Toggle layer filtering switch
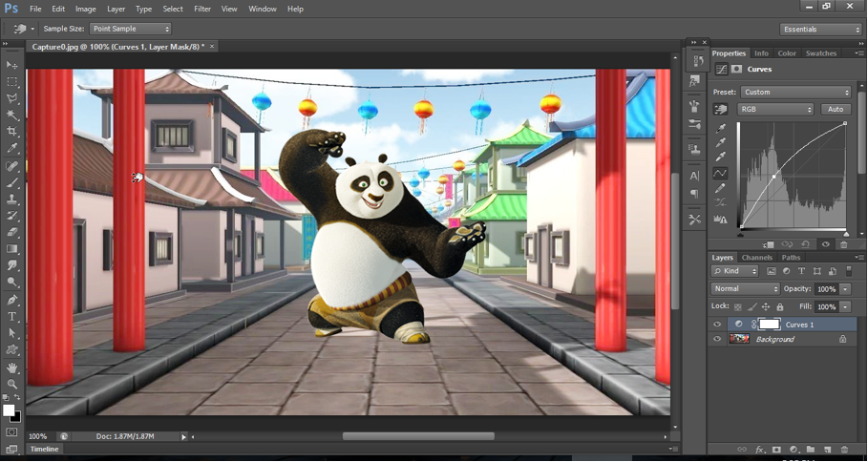868x462 pixels. tap(849, 271)
